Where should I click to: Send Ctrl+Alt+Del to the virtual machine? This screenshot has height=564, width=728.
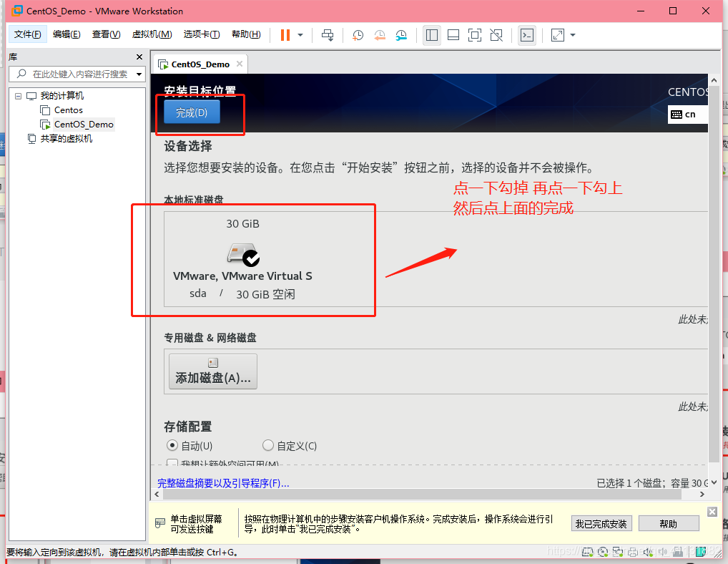[x=328, y=35]
